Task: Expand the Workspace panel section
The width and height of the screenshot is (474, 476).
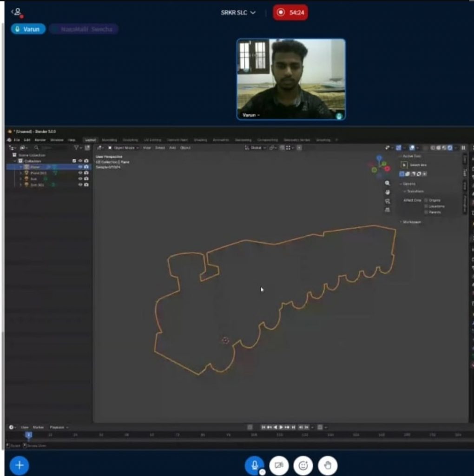Action: 411,222
